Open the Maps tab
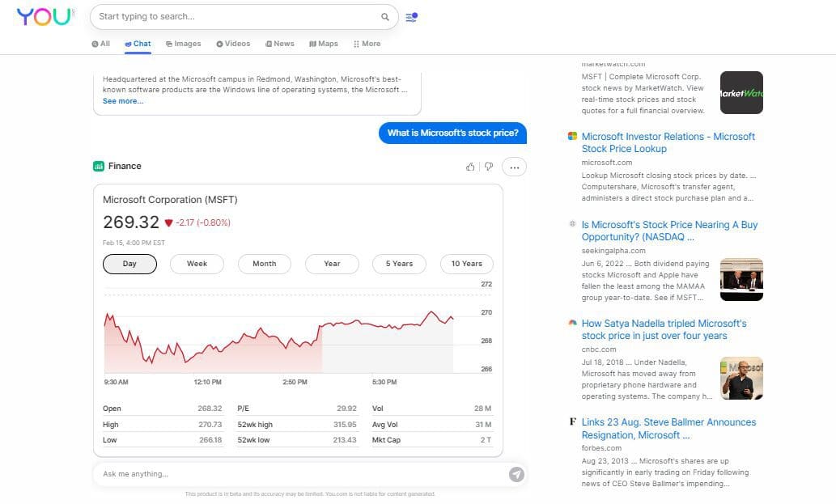836x504 pixels. click(324, 44)
